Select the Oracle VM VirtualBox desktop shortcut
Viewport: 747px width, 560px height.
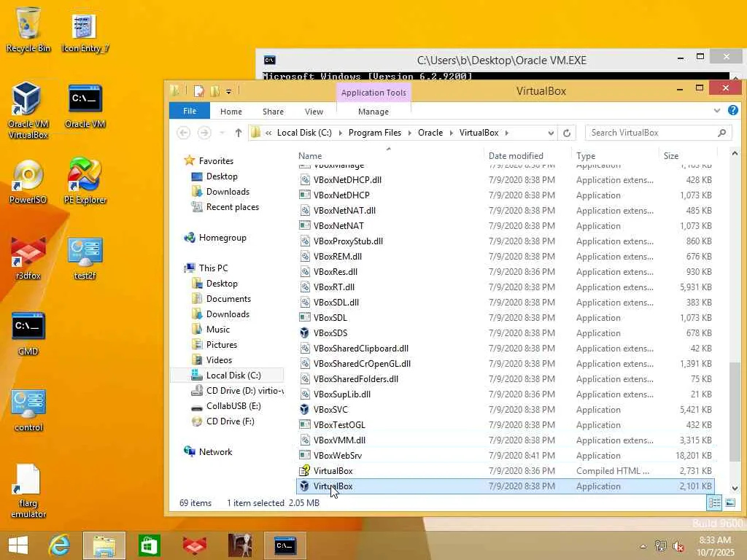coord(28,110)
